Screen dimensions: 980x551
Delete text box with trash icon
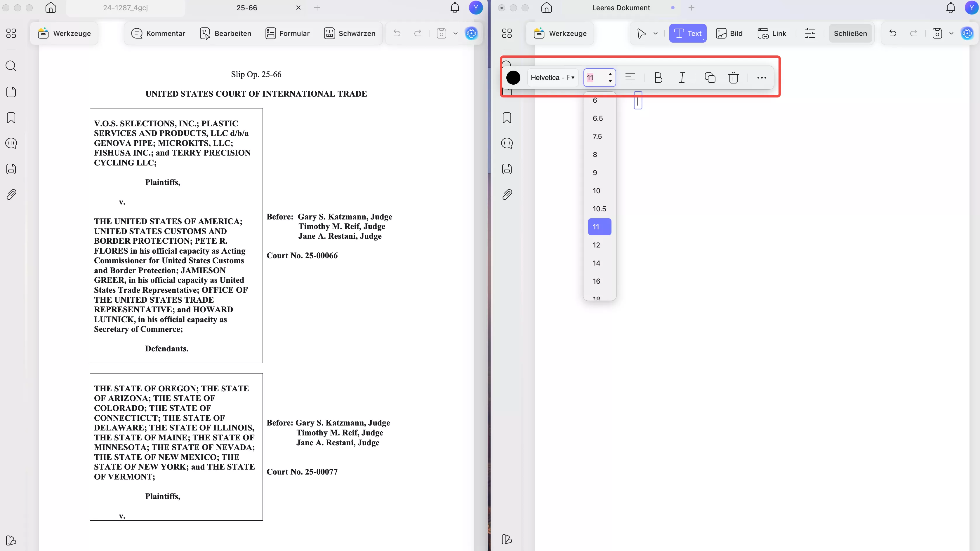coord(734,78)
